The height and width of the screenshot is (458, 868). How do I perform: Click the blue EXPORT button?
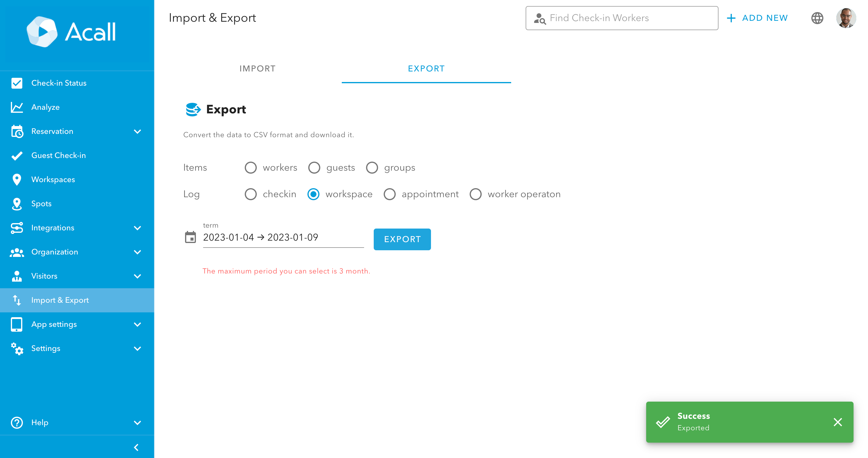click(402, 239)
